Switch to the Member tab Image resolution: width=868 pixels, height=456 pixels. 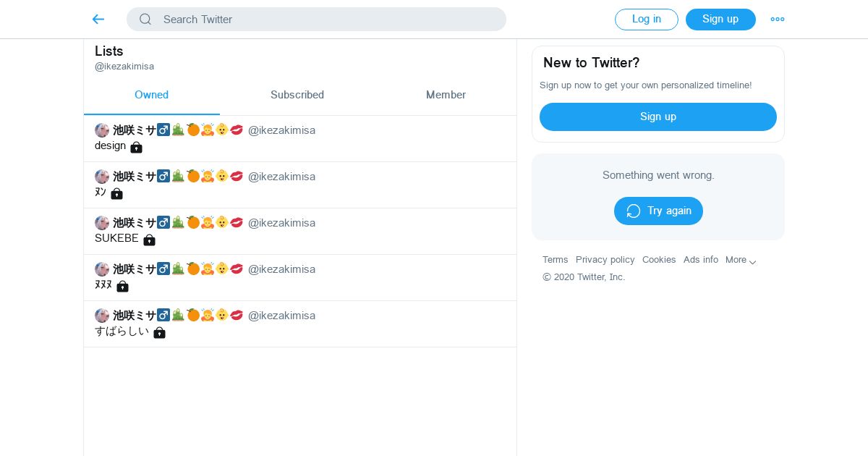(446, 95)
